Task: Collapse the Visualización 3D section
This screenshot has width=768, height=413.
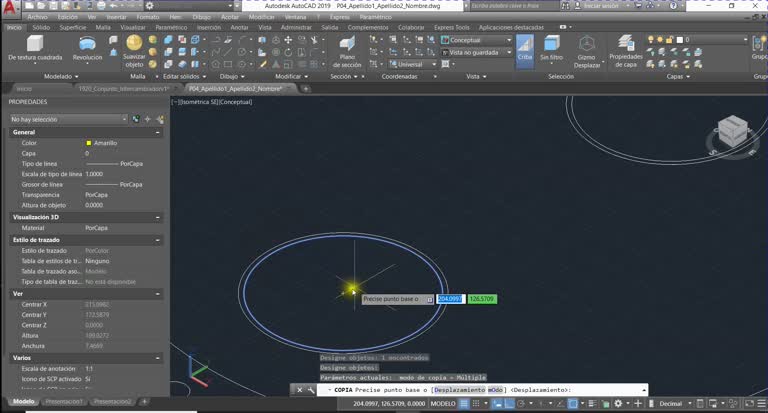Action: 157,217
